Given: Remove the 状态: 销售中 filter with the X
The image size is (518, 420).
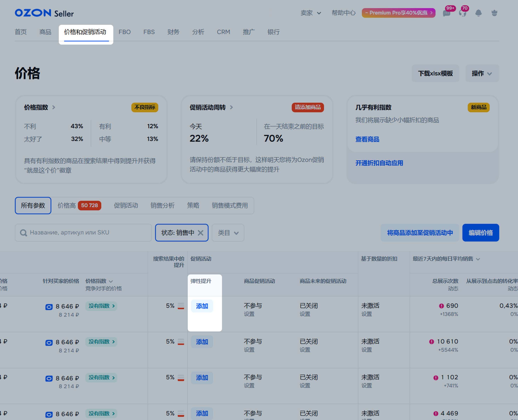Looking at the screenshot, I should [200, 233].
